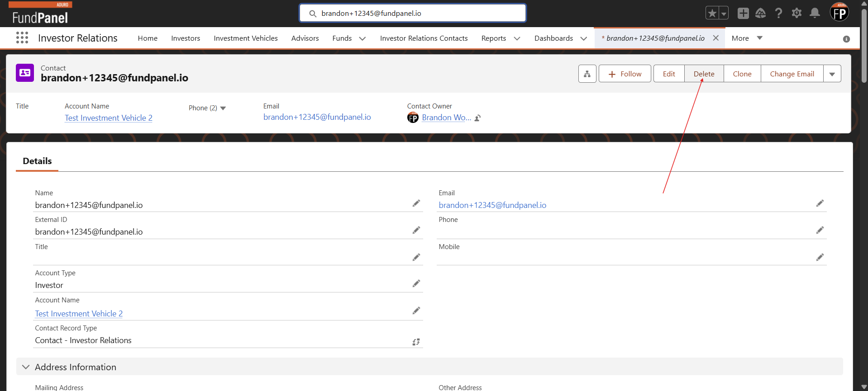Open the App Launcher grid icon
The image size is (868, 391).
coord(22,38)
